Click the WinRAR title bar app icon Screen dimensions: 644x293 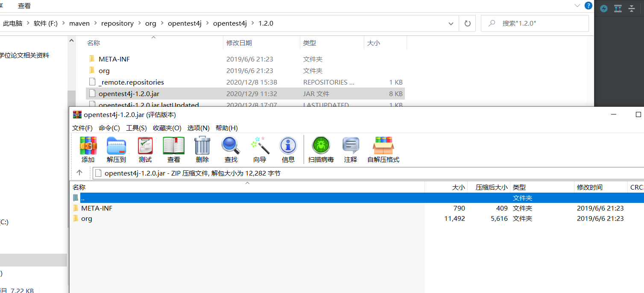(x=77, y=114)
